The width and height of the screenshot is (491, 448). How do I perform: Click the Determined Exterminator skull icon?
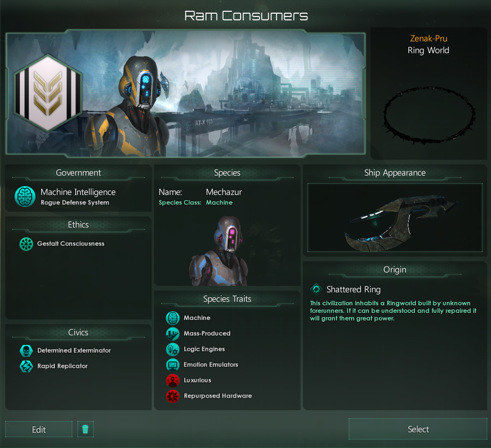point(26,351)
